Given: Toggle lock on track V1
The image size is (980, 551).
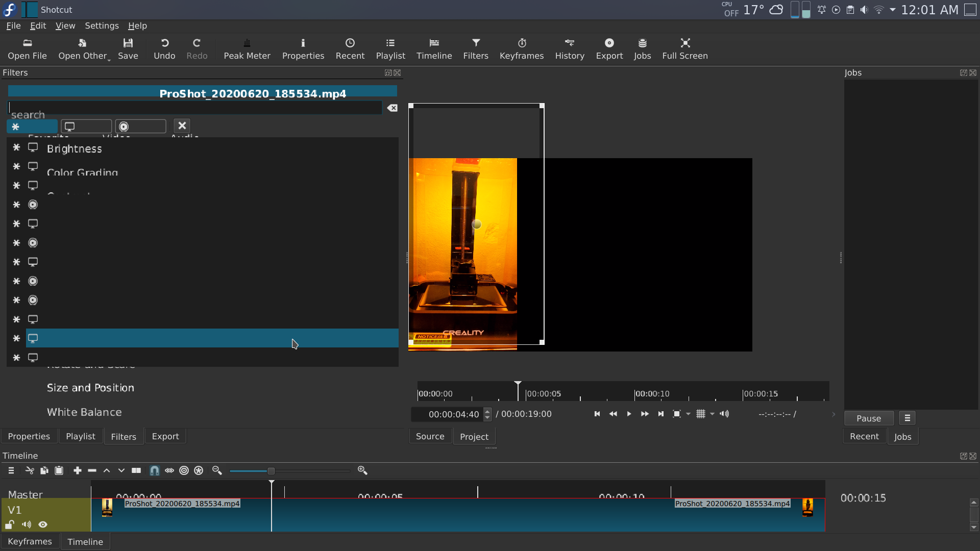Looking at the screenshot, I should point(10,524).
